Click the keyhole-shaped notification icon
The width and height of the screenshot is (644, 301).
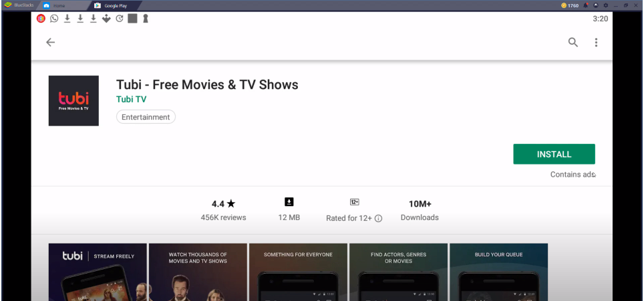(145, 19)
